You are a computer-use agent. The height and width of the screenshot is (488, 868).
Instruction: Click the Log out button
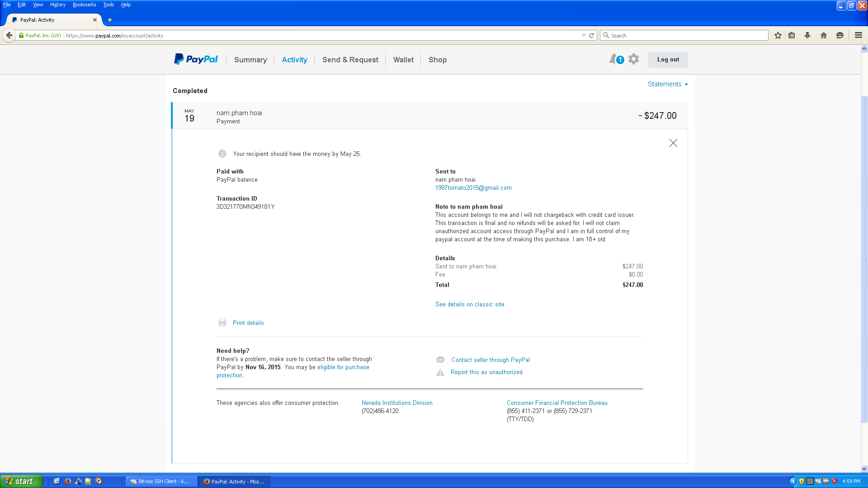click(x=668, y=60)
